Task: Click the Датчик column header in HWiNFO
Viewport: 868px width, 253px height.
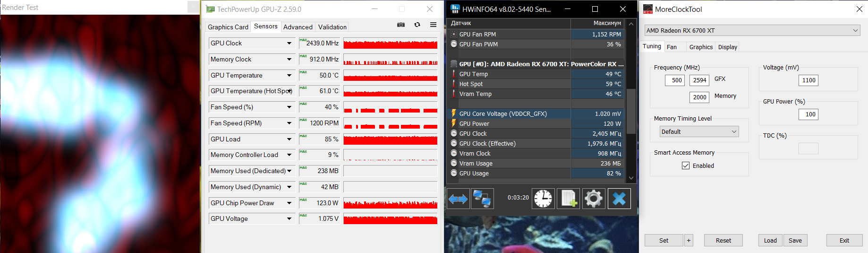Action: (509, 23)
